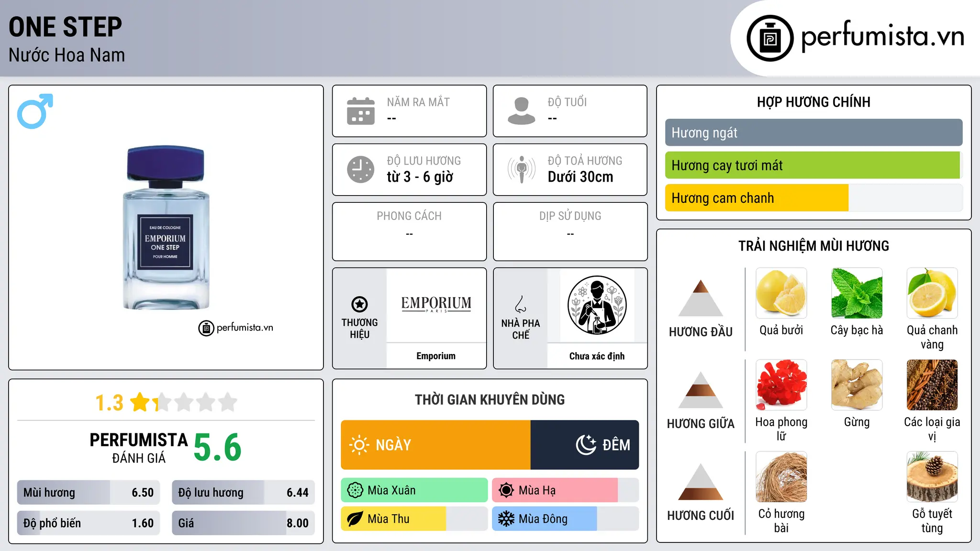Click the Hương cay tươi mát accord bar
Screen dimensions: 980x551
pyautogui.click(x=813, y=165)
